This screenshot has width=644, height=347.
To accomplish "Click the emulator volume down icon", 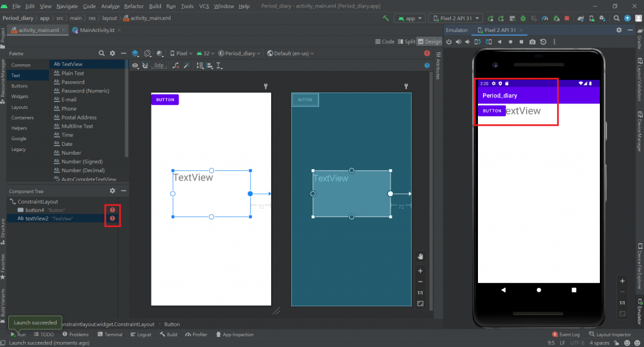I will click(468, 42).
